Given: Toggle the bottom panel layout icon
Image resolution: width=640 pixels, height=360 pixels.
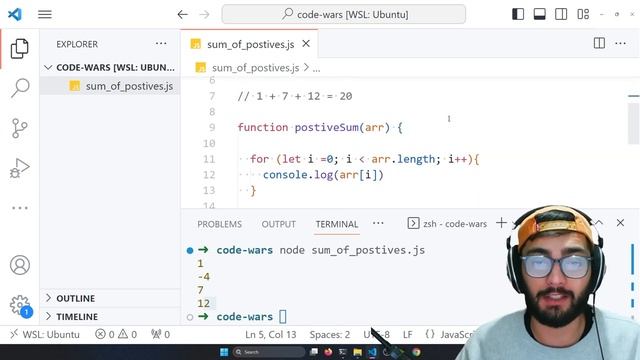Looking at the screenshot, I should click(540, 14).
